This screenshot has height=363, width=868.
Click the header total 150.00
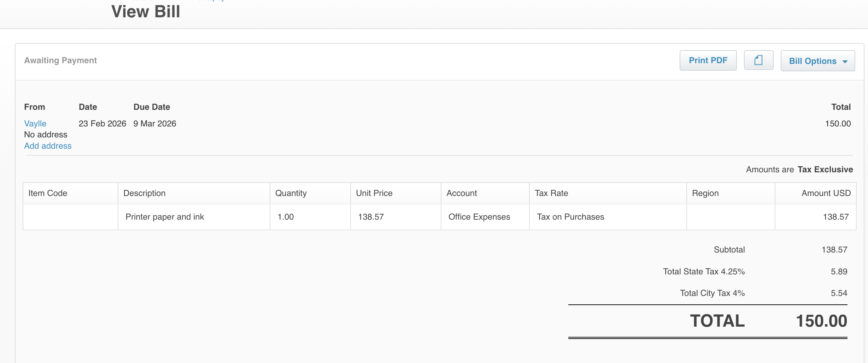838,124
